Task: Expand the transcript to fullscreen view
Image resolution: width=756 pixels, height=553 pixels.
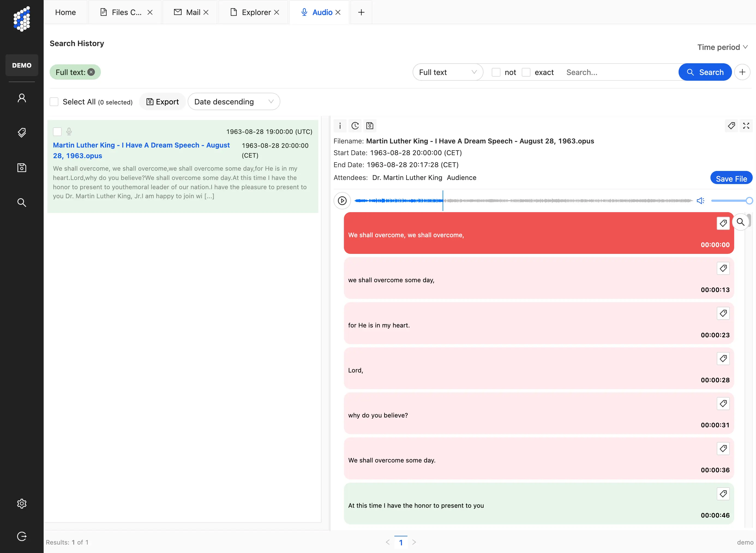Action: (746, 126)
